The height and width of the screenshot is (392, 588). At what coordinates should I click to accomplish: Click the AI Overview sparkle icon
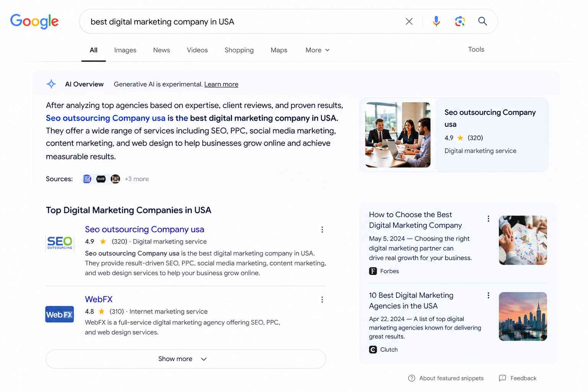click(x=51, y=84)
